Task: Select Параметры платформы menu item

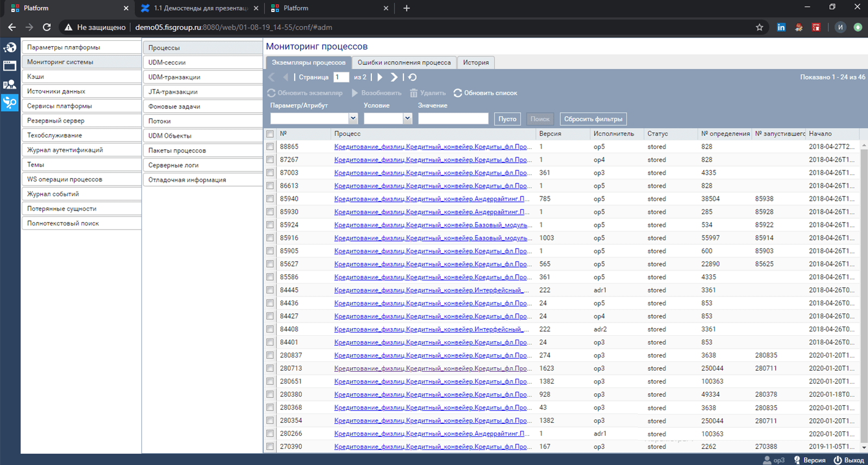Action: click(81, 47)
